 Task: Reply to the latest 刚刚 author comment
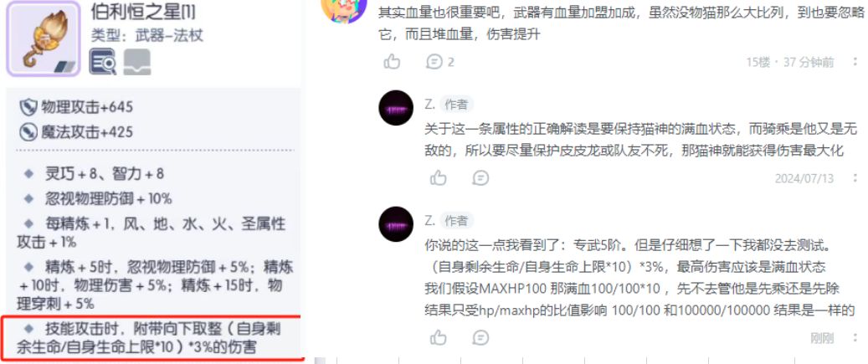[480, 337]
